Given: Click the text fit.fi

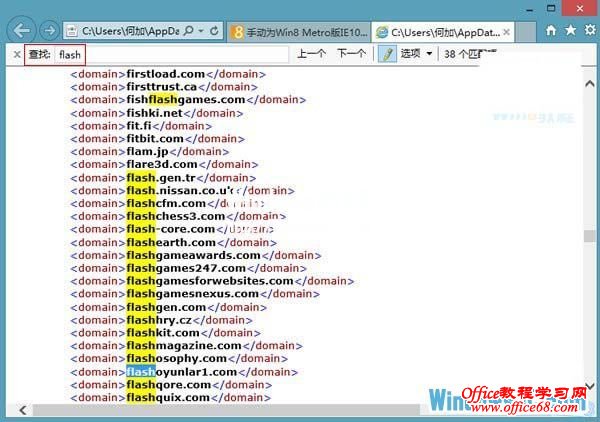Looking at the screenshot, I should (139, 126).
